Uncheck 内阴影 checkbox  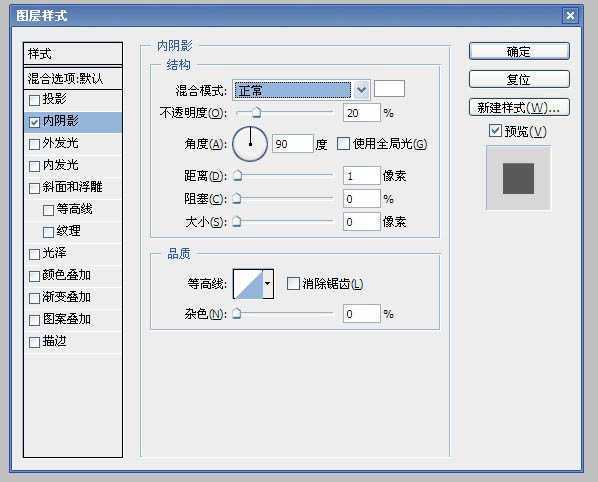[34, 122]
